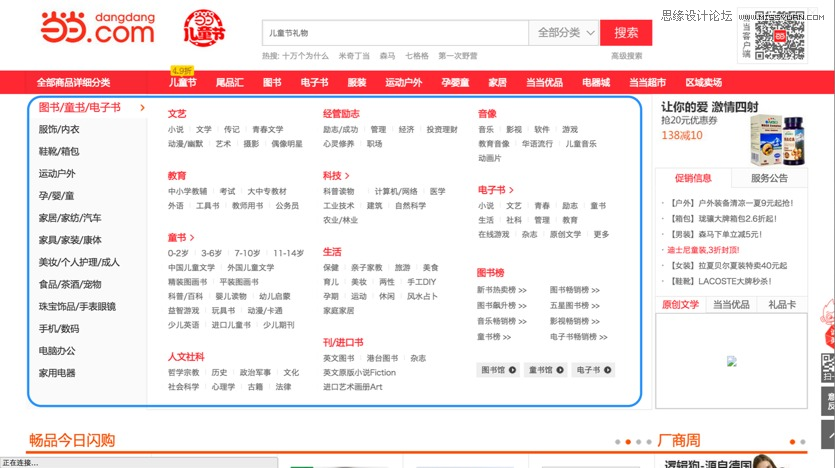Switch to the 礼品卡 tab
Viewport: 835px width, 468px height.
point(782,305)
